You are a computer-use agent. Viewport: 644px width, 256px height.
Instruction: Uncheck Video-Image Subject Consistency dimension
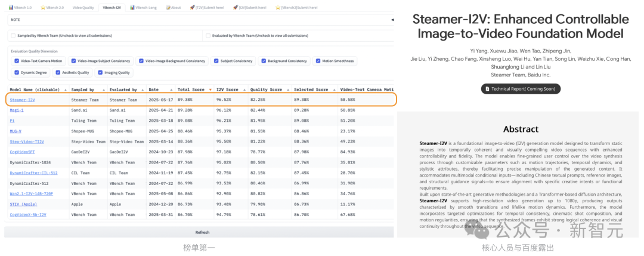(x=73, y=61)
